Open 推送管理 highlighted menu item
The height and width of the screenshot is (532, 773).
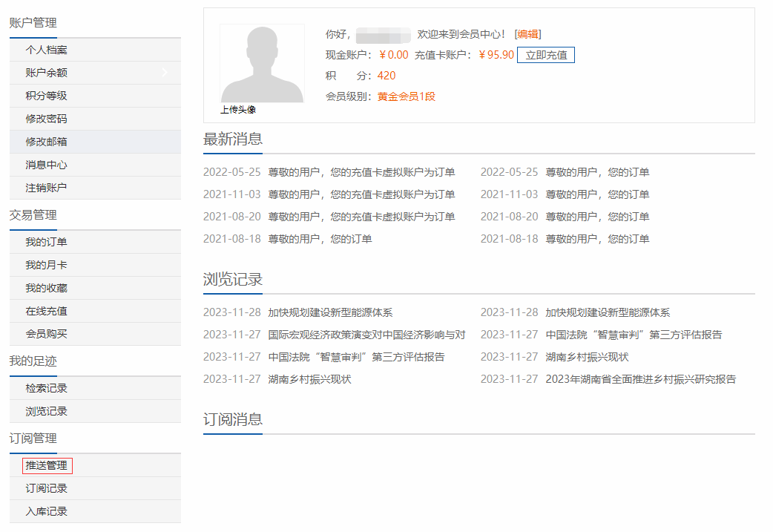pos(47,465)
